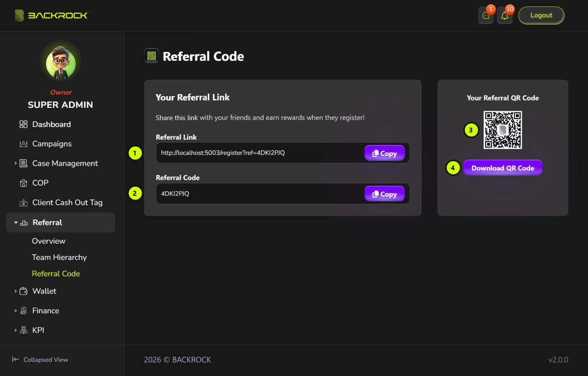Click the Super Admin avatar picture
The height and width of the screenshot is (376, 588).
pyautogui.click(x=61, y=64)
